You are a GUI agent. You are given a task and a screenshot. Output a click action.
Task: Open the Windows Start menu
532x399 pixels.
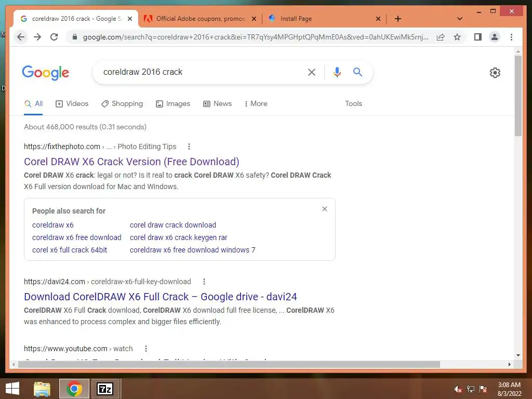12,389
